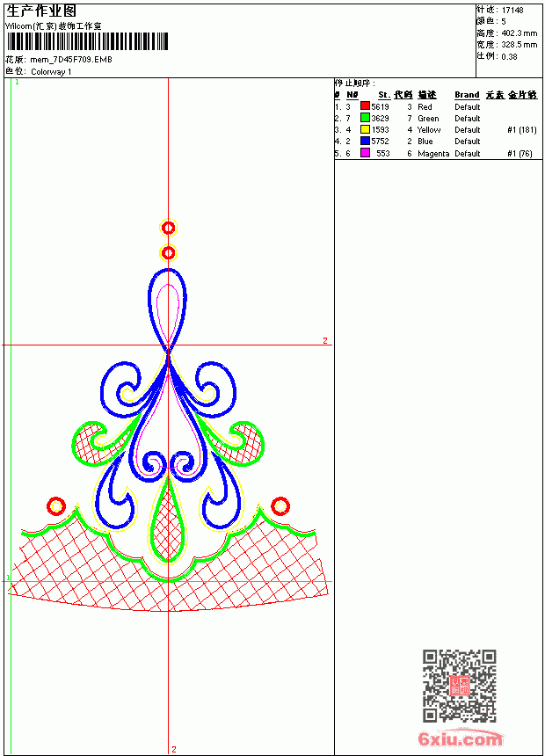Viewport: 545px width, 756px height.
Task: Click the barcode under the Wilcom header
Action: coord(87,42)
